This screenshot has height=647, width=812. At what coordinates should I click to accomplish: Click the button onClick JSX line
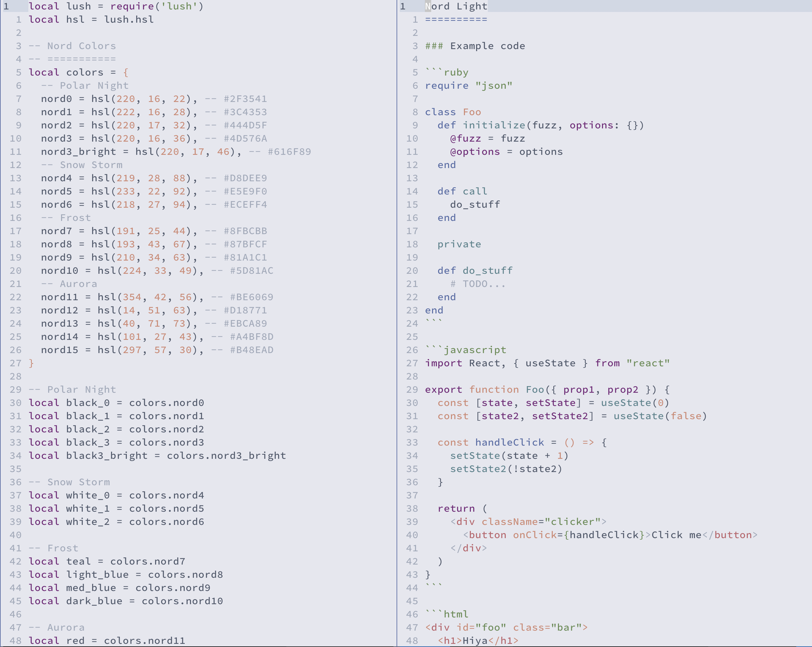pyautogui.click(x=610, y=535)
